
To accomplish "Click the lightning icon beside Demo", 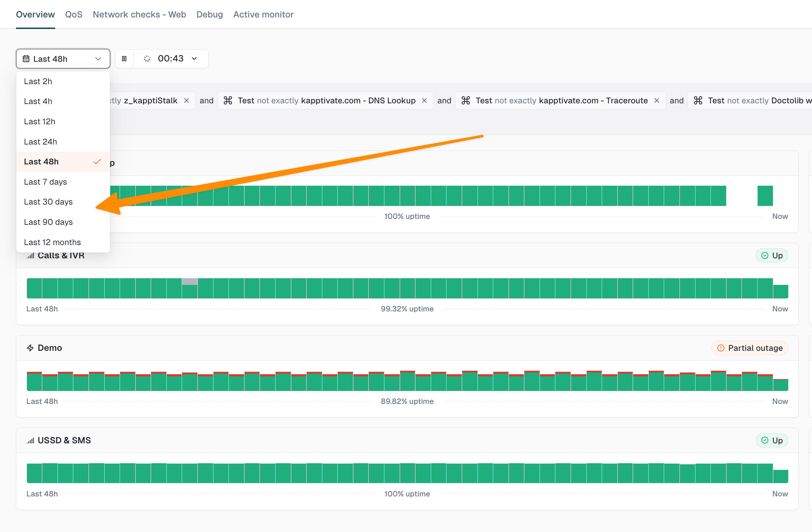I will point(30,348).
